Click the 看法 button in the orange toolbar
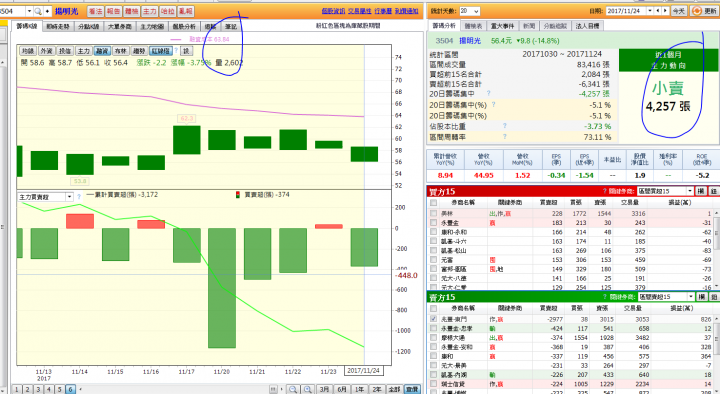720x394 pixels. 96,11
